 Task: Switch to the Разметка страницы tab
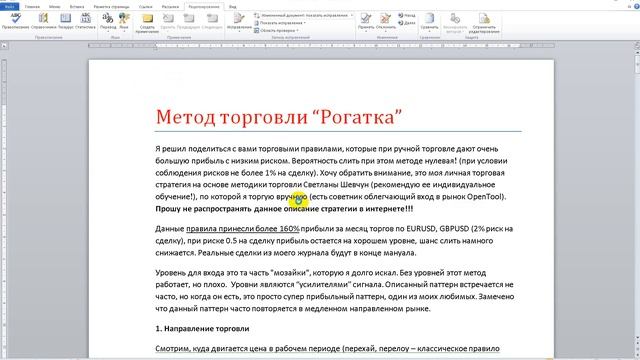pos(111,7)
